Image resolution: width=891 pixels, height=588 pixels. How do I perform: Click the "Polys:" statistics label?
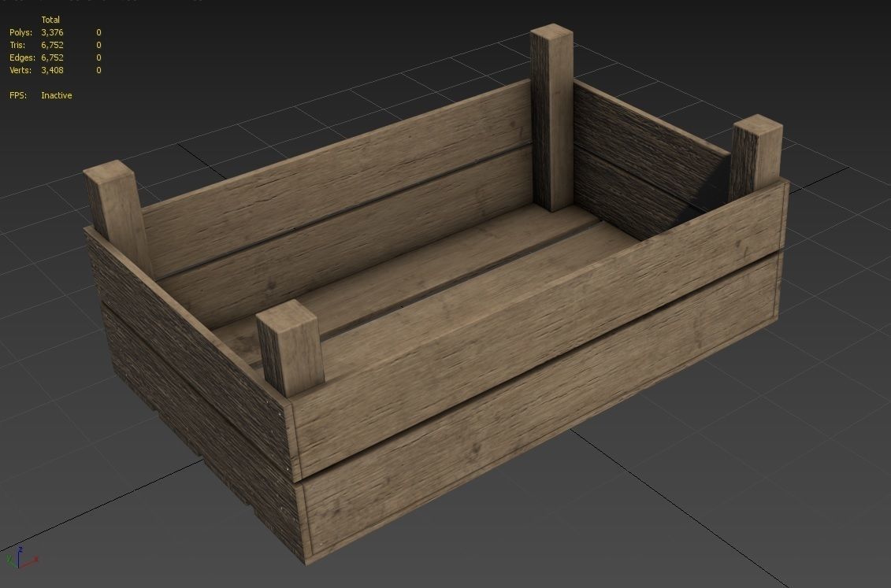[x=21, y=32]
